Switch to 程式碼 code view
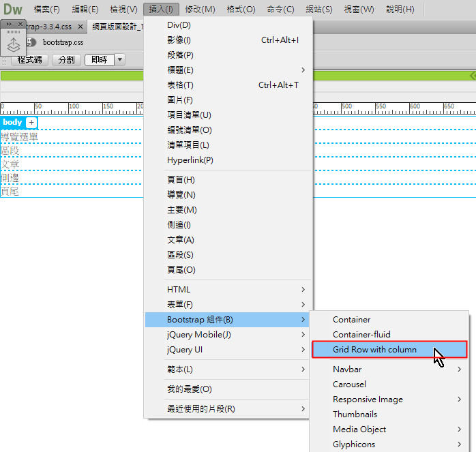 29,60
